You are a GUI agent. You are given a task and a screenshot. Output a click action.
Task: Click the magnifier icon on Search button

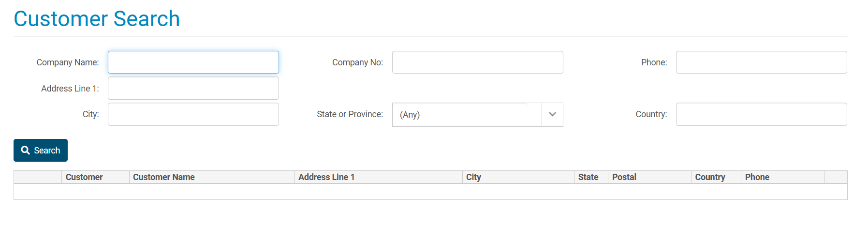coord(26,151)
